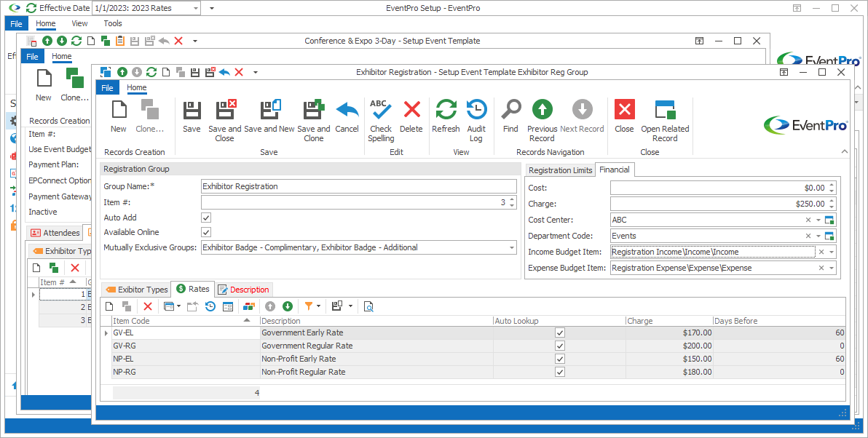Viewport: 868px width, 438px height.
Task: Click the green clone icon in Conference & Expo toolbar
Action: [105, 41]
